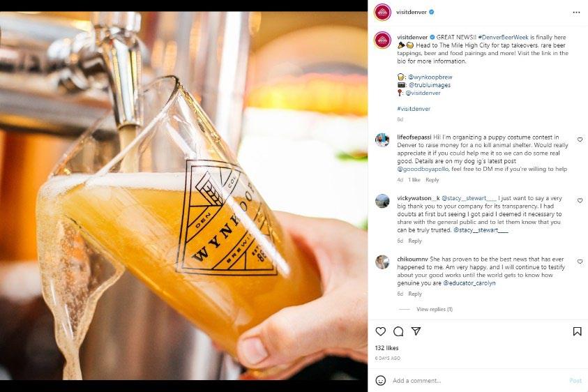588x392 pixels.
Task: Open the beer glass photo
Action: (x=183, y=195)
